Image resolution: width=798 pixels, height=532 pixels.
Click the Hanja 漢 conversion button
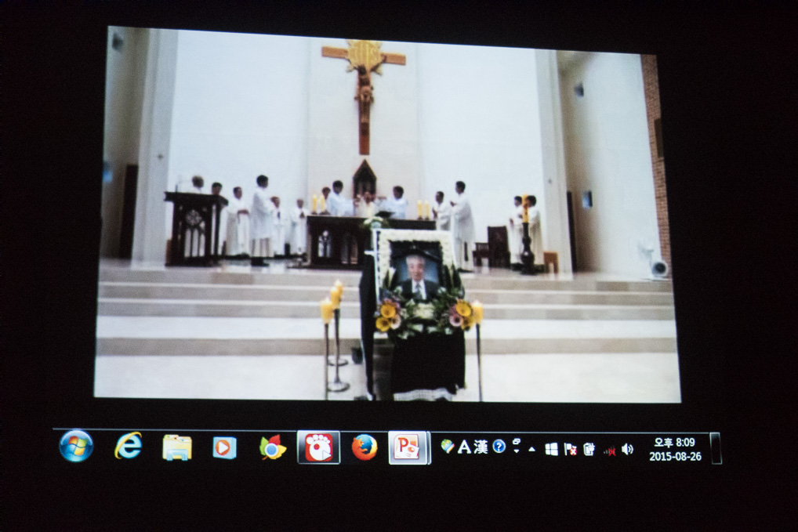[x=481, y=447]
